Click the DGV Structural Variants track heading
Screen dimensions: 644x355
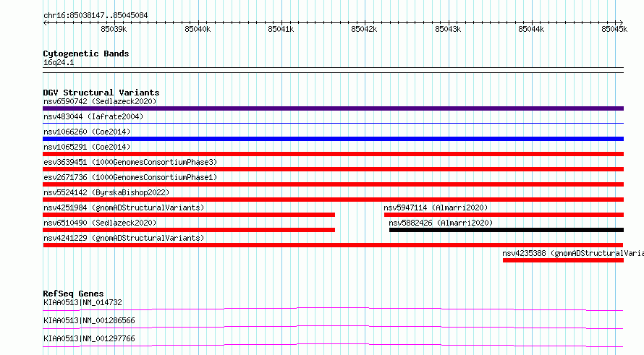(101, 93)
